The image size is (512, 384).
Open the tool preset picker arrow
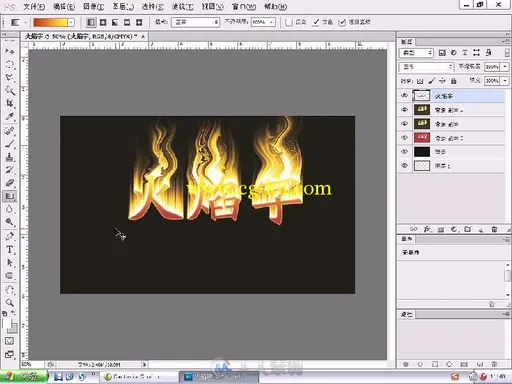coord(25,22)
